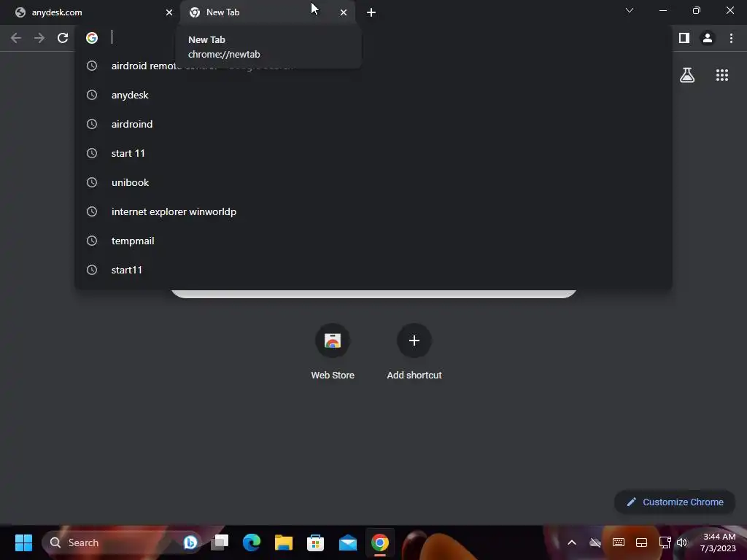Open the volume speaker tray icon
The width and height of the screenshot is (747, 560).
682,542
